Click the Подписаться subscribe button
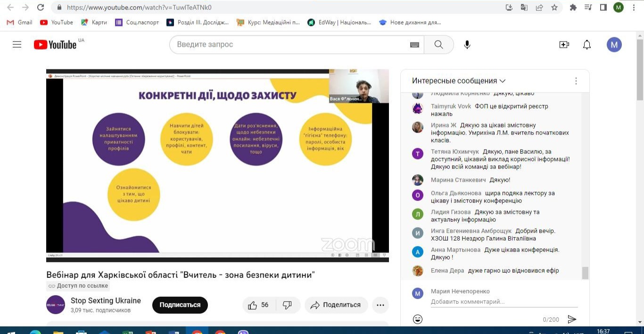This screenshot has height=334, width=644. coord(180,305)
